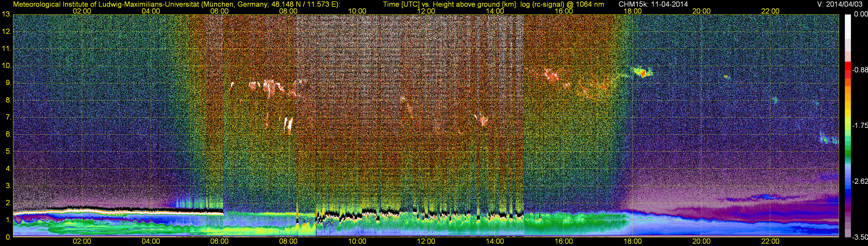Click the height axis label "6."

click(x=8, y=135)
